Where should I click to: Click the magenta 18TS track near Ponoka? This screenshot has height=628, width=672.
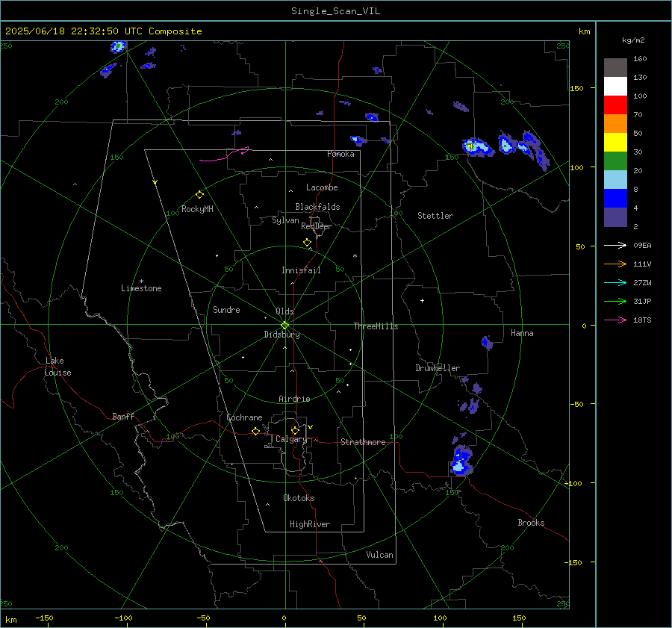[x=224, y=155]
